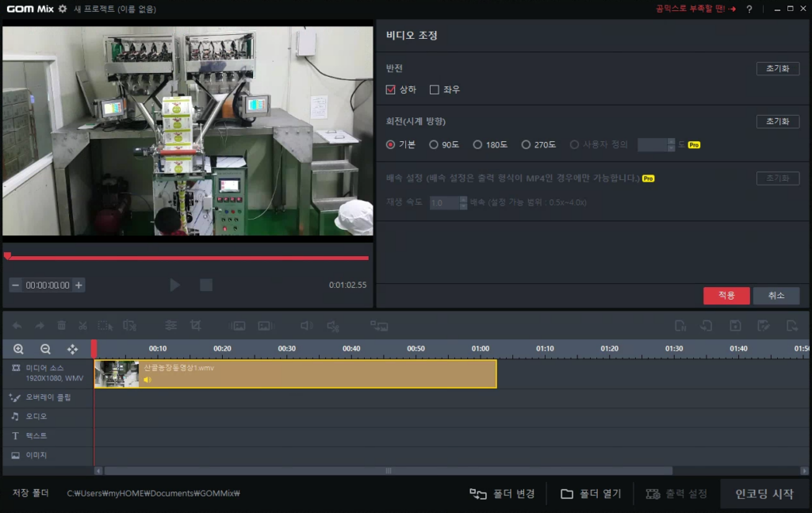Open the help question mark icon
The image size is (812, 513).
[749, 10]
